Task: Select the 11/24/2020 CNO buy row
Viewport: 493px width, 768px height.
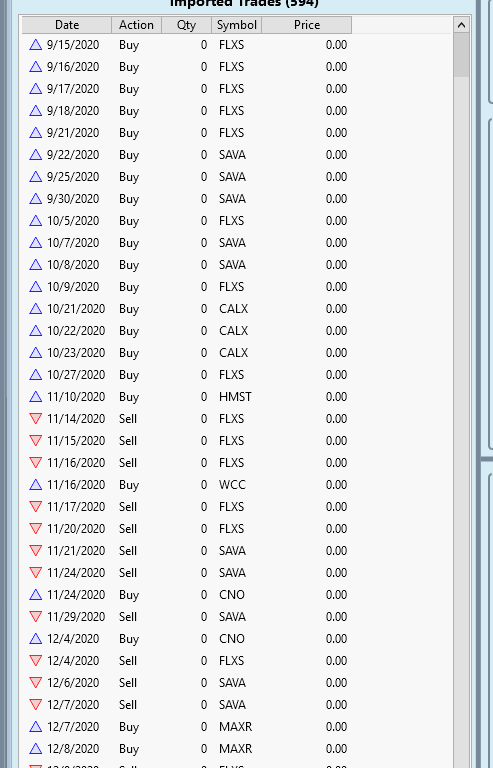Action: coord(237,595)
